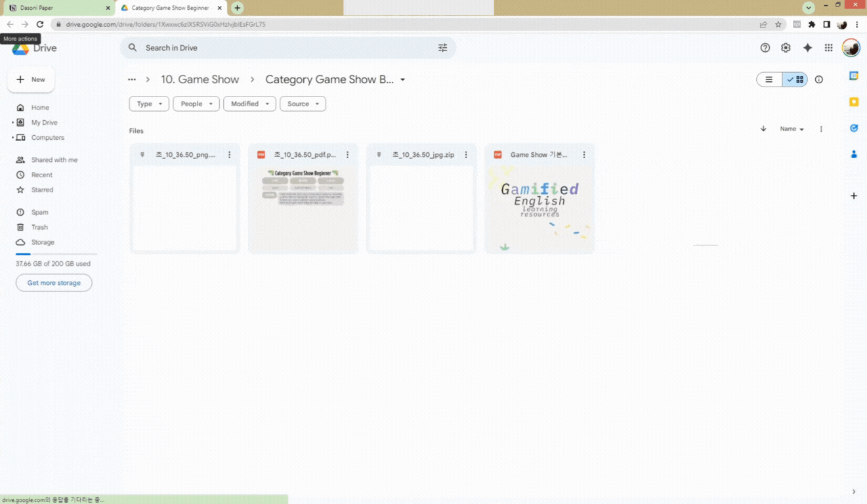Click the New button
This screenshot has height=504, width=867.
pyautogui.click(x=31, y=79)
